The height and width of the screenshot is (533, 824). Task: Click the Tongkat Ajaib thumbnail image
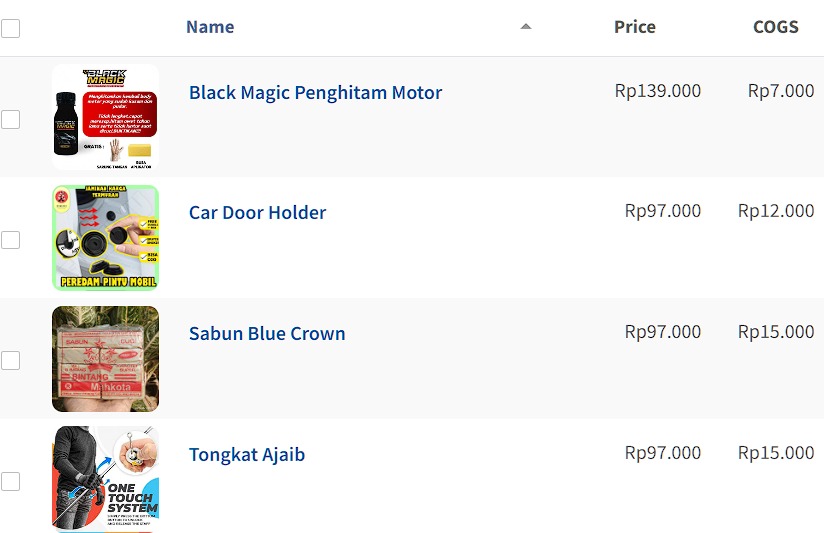(105, 478)
